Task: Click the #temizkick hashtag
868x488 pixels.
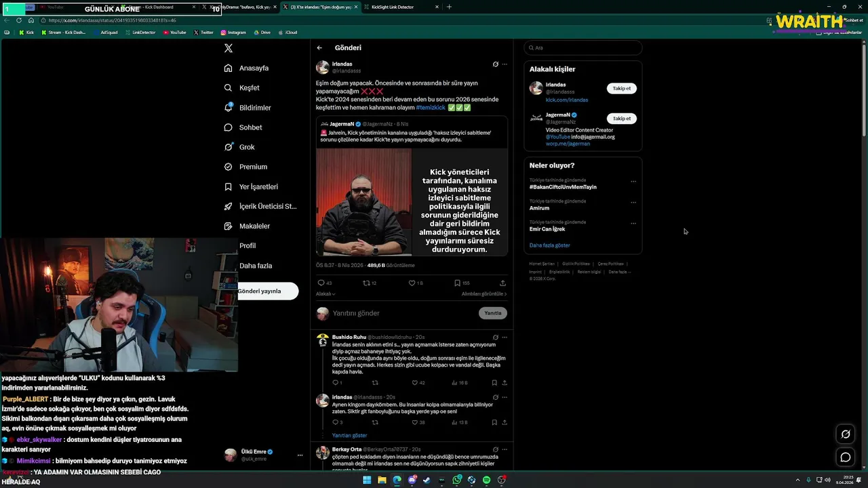Action: [x=431, y=108]
